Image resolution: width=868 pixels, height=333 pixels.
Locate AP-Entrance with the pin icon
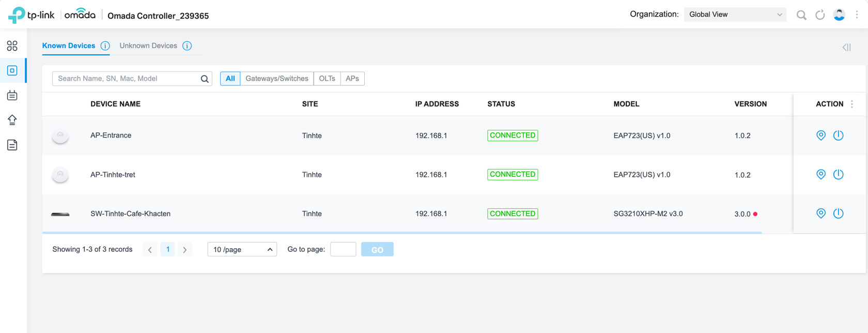(x=821, y=135)
